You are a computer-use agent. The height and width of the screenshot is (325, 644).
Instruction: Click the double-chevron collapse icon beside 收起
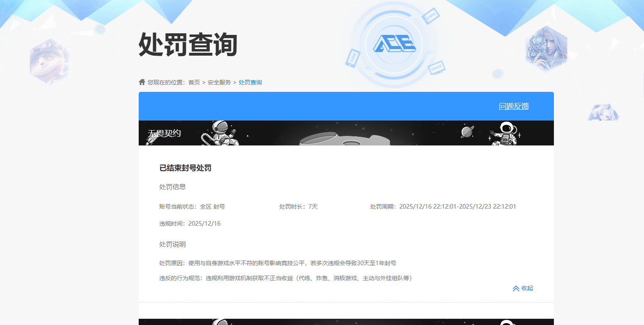516,288
